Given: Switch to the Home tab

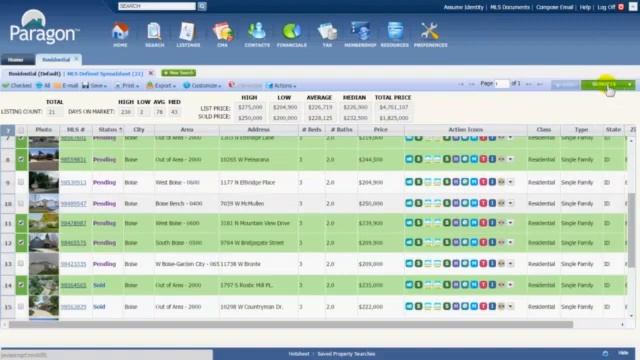Looking at the screenshot, I should coord(17,60).
